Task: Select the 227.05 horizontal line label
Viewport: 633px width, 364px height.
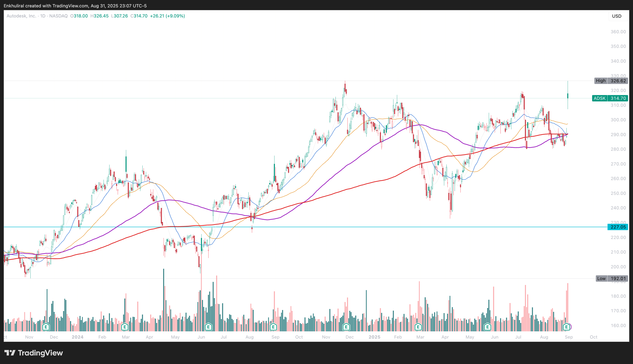Action: point(618,227)
